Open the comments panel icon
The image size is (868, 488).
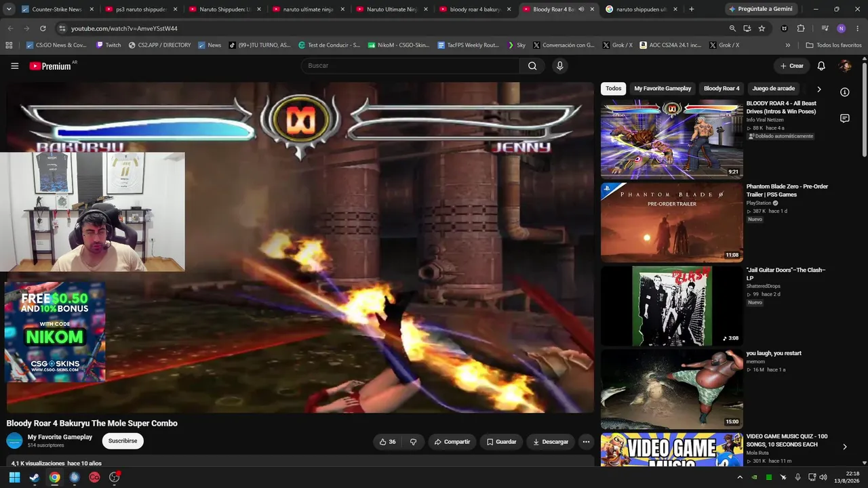point(844,119)
